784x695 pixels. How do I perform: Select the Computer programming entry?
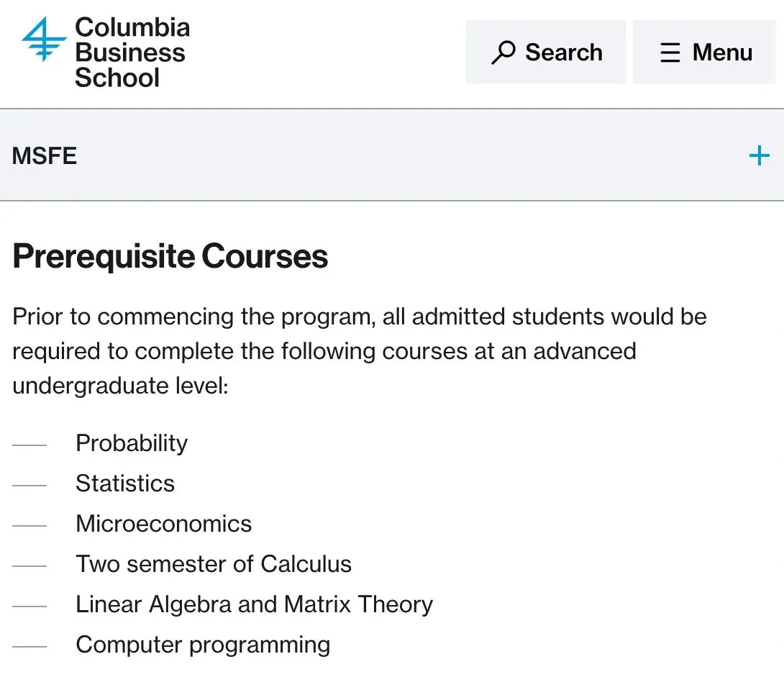203,645
